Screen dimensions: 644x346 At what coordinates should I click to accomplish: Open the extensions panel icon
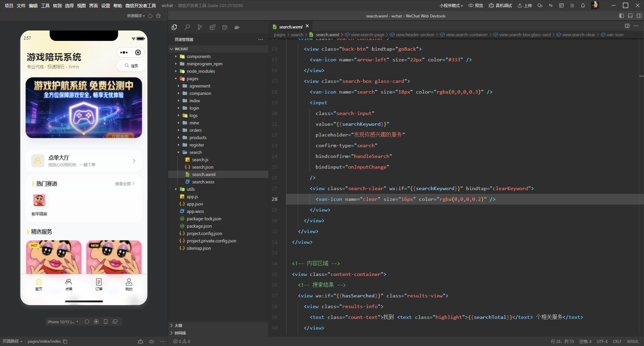click(212, 27)
